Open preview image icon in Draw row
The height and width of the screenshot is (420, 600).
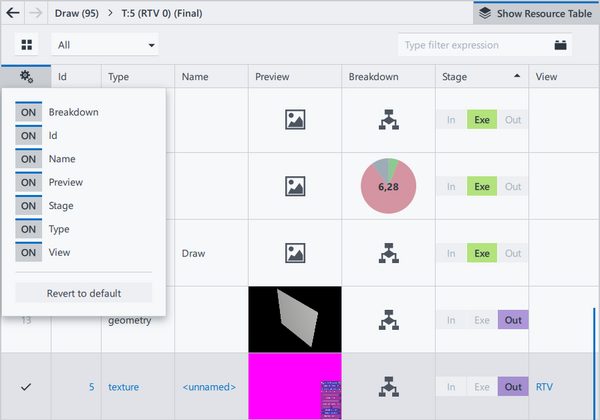[x=295, y=253]
